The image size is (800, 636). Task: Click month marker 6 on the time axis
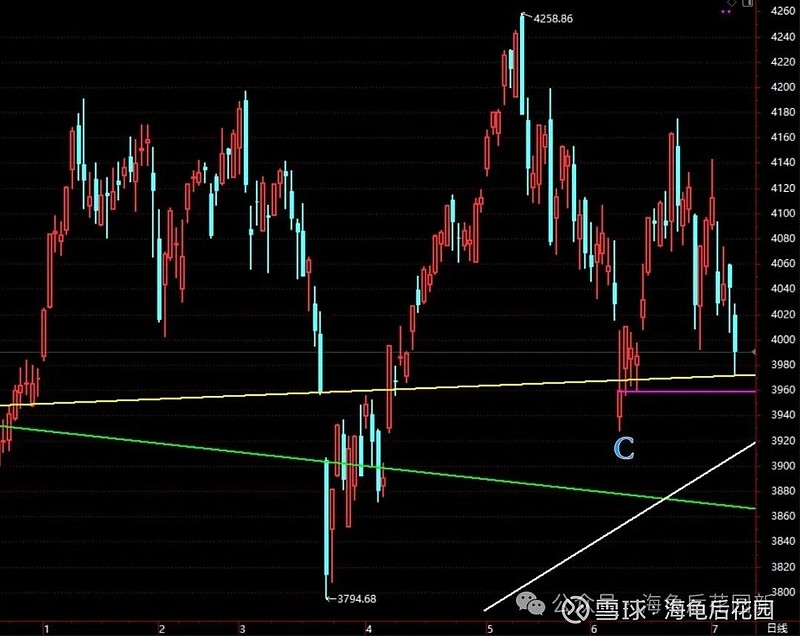tap(593, 629)
